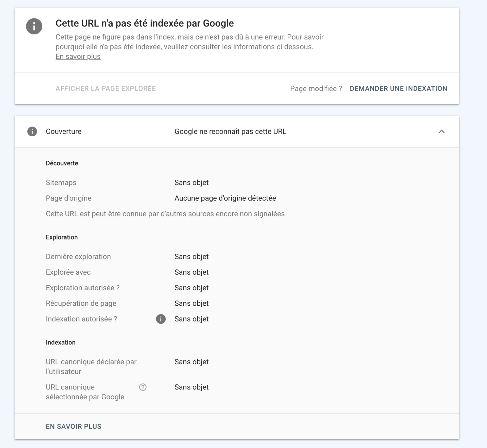Open the underlined En savoir plus link
Screen dimensions: 487x448
tap(78, 57)
